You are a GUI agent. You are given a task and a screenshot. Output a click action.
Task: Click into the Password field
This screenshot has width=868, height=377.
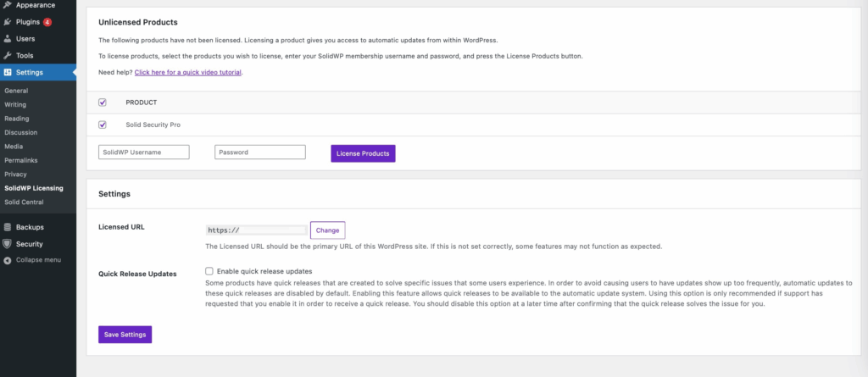click(259, 152)
